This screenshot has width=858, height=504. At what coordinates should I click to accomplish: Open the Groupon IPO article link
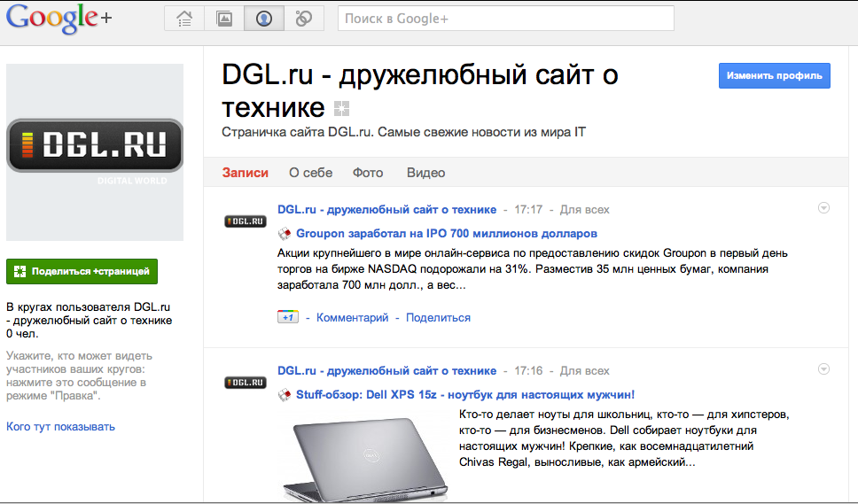pos(447,234)
